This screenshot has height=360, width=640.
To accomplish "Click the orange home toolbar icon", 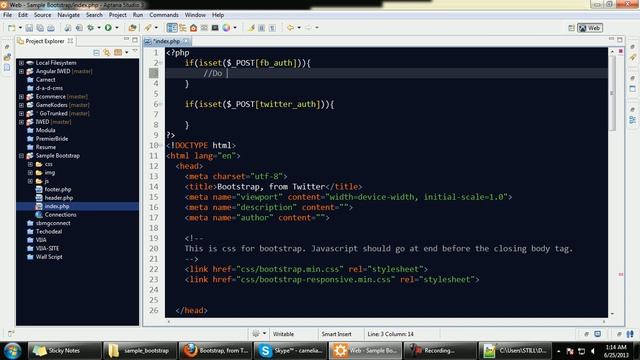I will [193, 28].
